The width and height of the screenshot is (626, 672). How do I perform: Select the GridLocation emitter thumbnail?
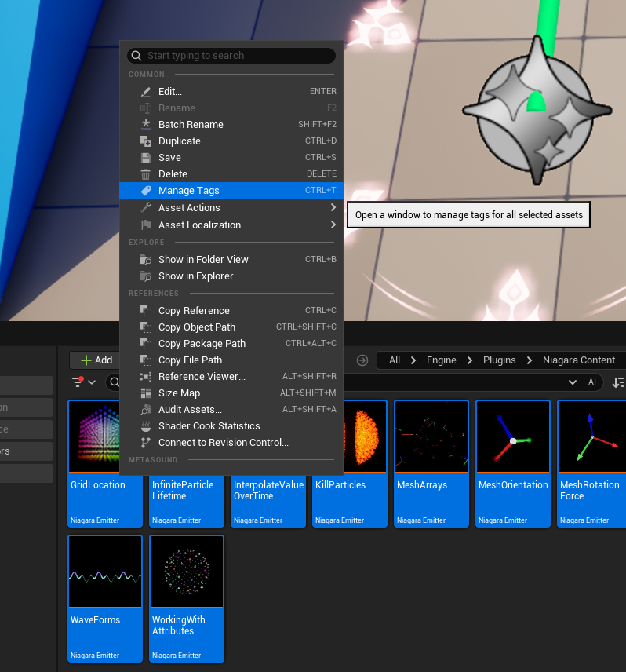pyautogui.click(x=94, y=436)
